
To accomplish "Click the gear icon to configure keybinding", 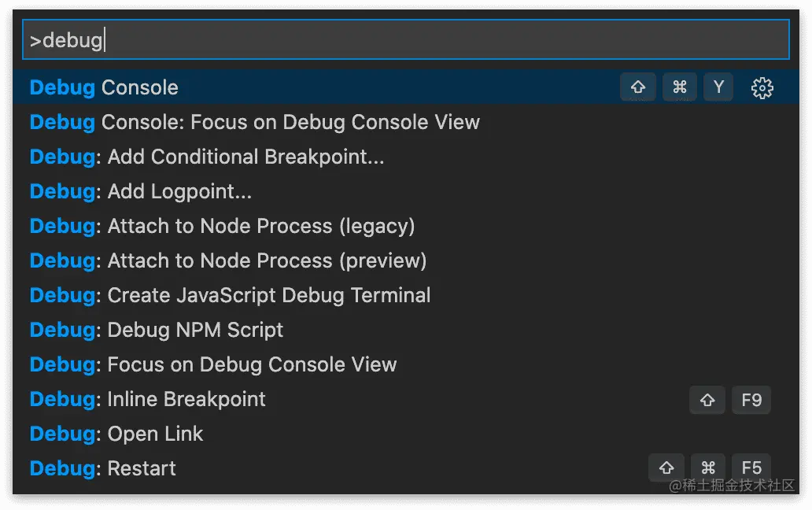I will 762,88.
